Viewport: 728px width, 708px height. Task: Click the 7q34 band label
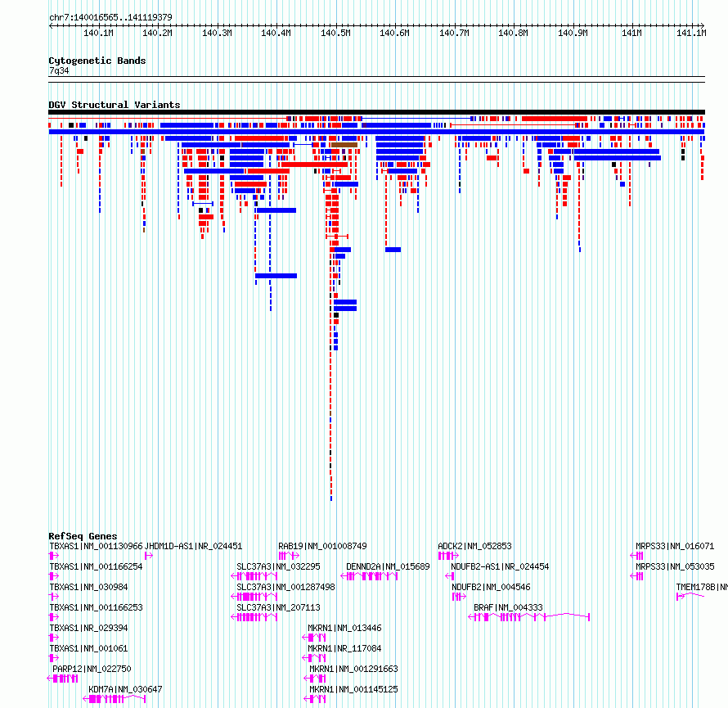(x=59, y=70)
